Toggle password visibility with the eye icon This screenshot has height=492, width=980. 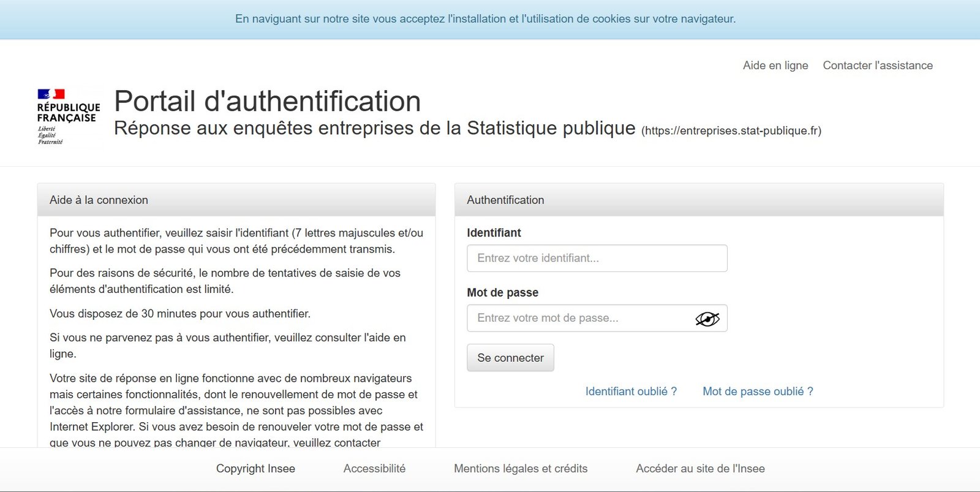[x=706, y=318]
